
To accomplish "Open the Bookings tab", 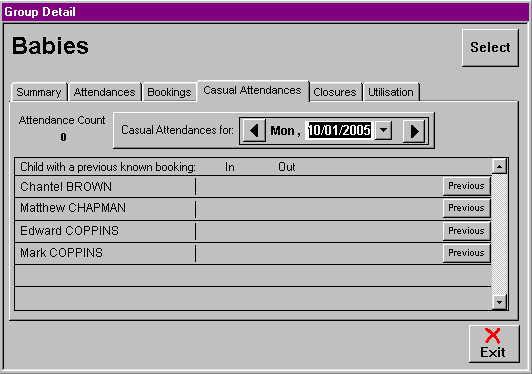I will pos(169,92).
